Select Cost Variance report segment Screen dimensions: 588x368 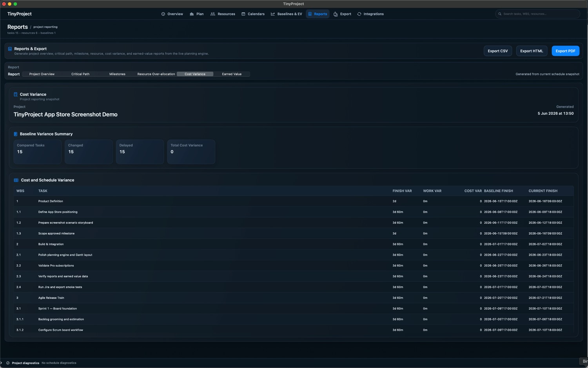tap(195, 74)
